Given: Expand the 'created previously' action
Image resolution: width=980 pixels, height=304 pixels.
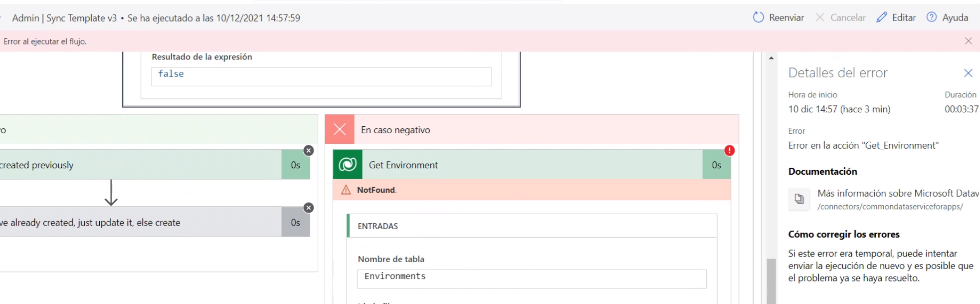Looking at the screenshot, I should point(155,164).
